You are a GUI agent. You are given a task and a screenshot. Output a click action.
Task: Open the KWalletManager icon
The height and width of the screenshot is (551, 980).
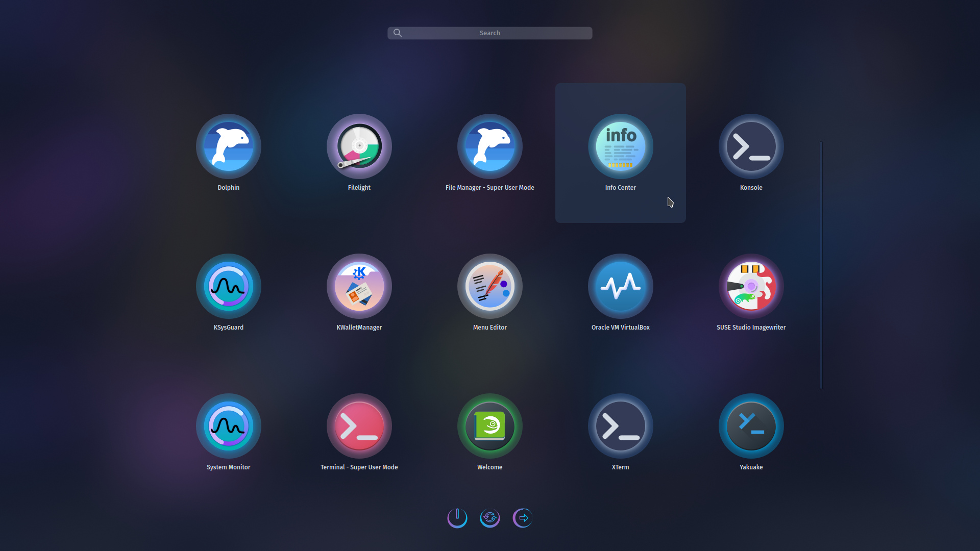[359, 286]
